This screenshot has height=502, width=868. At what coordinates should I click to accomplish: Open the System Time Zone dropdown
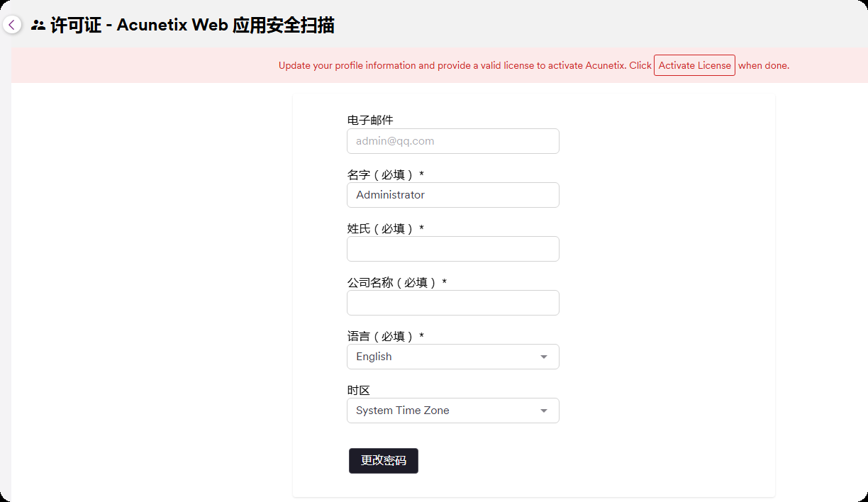pyautogui.click(x=444, y=411)
